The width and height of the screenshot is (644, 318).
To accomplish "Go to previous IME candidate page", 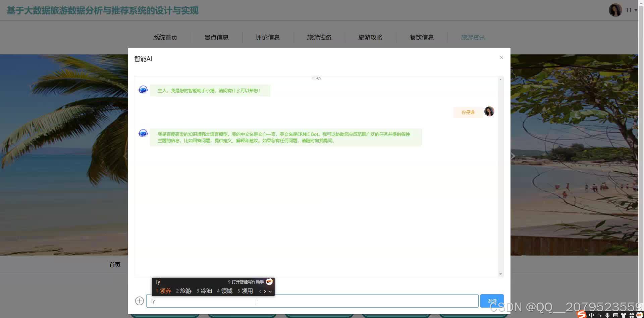I will [260, 291].
